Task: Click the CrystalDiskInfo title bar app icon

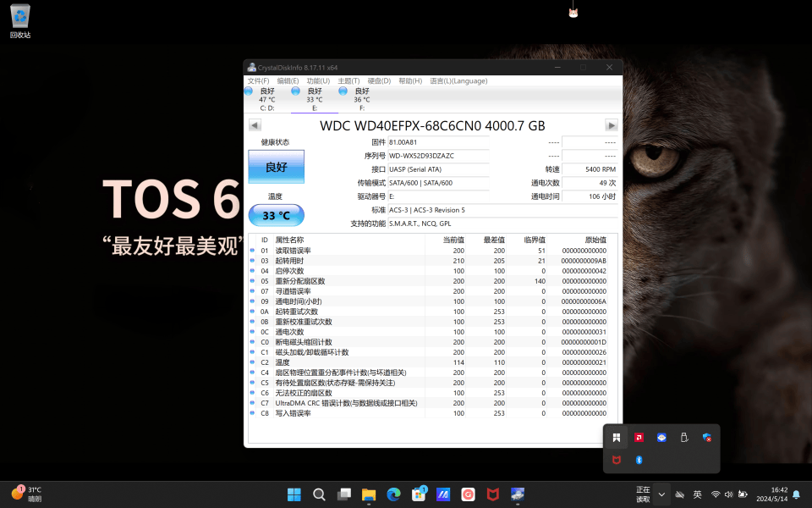Action: tap(252, 68)
